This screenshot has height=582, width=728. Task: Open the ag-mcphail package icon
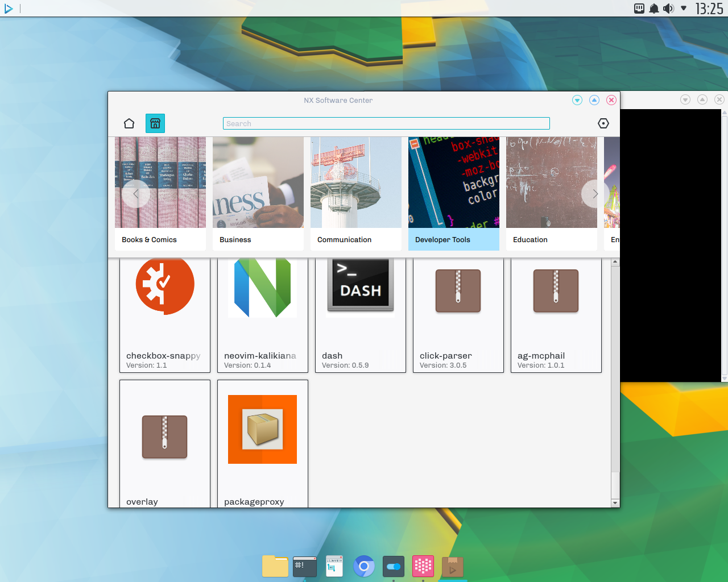pyautogui.click(x=556, y=290)
